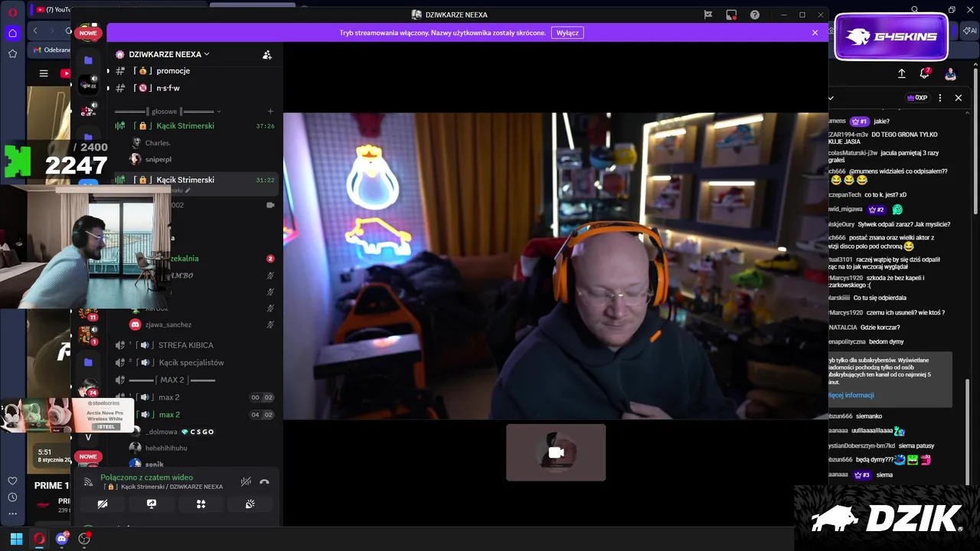
Task: Disconnect from voice with the hang-up icon
Action: point(264,482)
